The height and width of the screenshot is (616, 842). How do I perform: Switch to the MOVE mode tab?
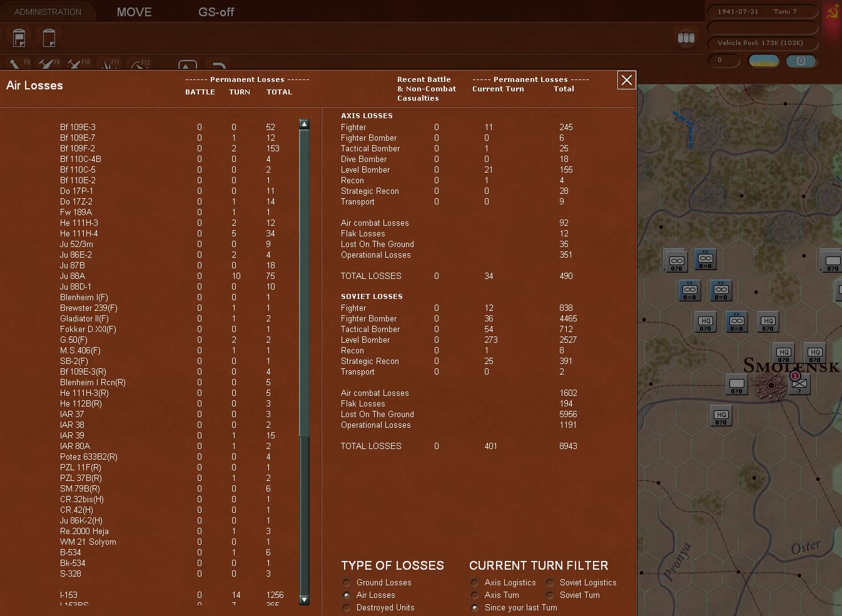pos(134,12)
